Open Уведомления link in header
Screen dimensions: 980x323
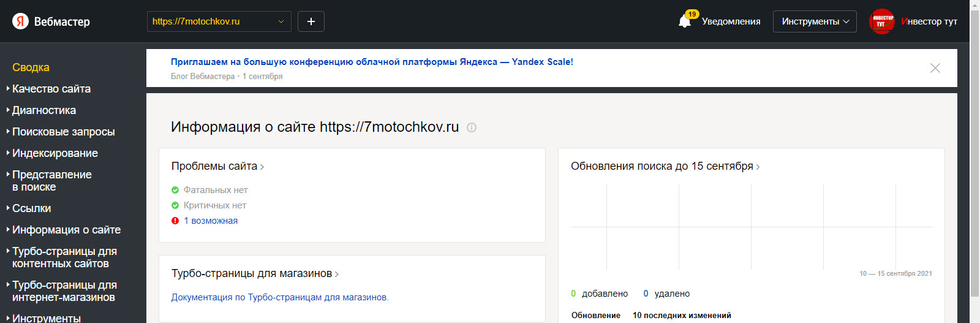click(x=731, y=21)
